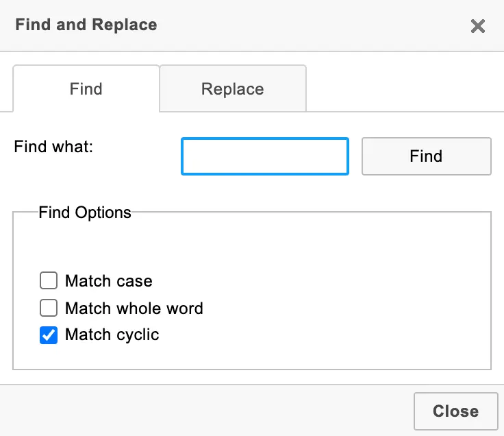
Task: Click the empty footer area left of Close
Action: pos(205,410)
